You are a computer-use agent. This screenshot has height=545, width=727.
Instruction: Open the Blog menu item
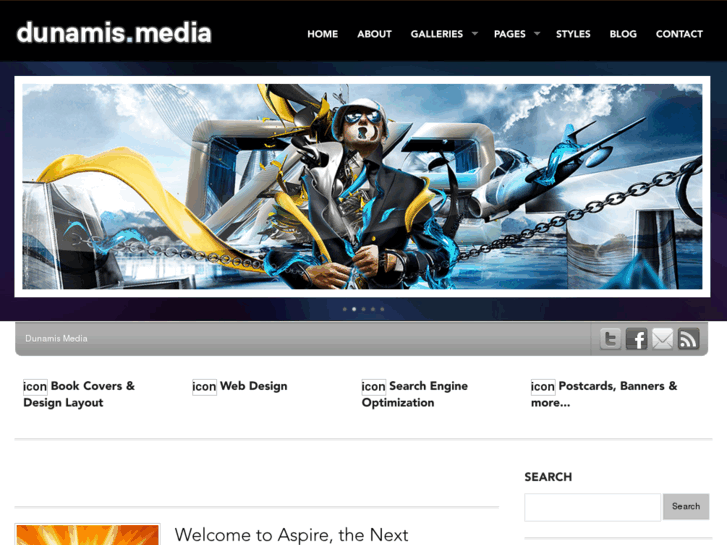[x=623, y=34]
